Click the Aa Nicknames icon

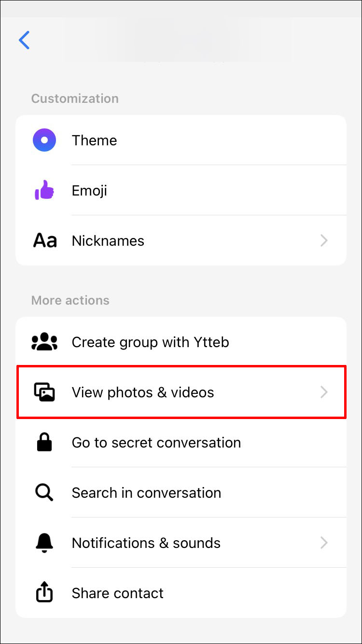click(x=44, y=240)
